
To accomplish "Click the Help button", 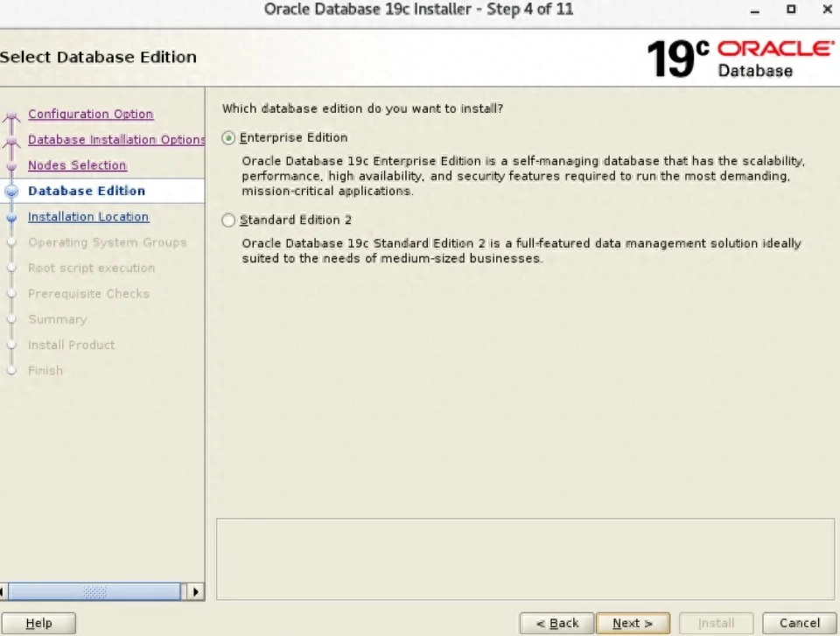I will (x=39, y=623).
